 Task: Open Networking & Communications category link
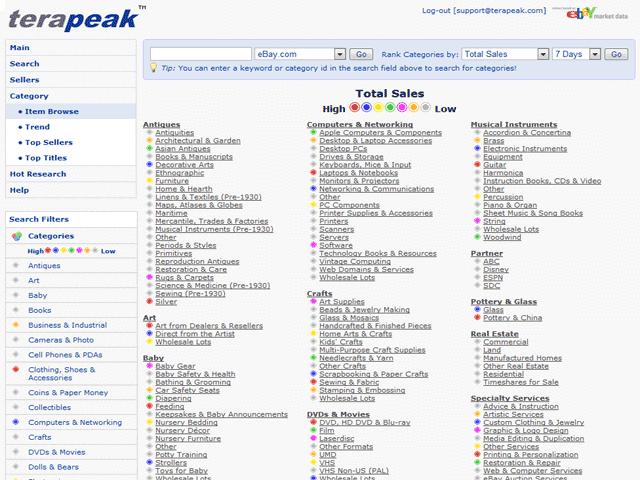(376, 189)
